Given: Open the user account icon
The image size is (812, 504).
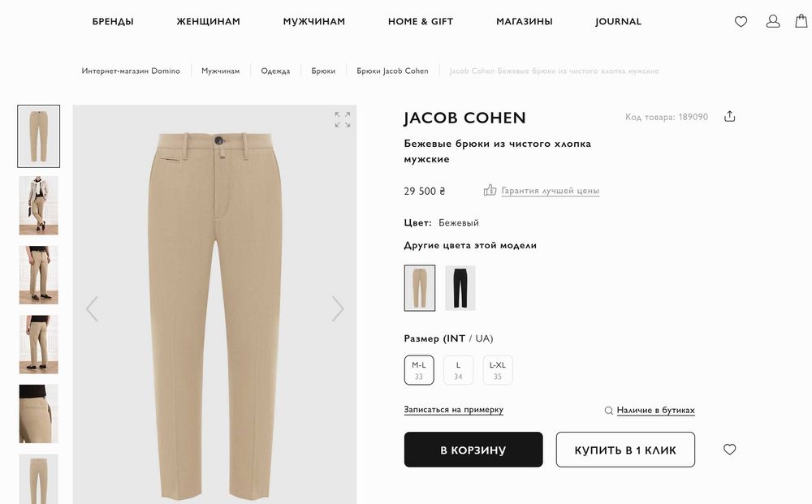Looking at the screenshot, I should tap(773, 21).
